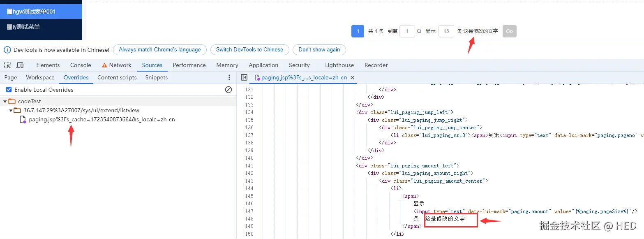This screenshot has width=644, height=239.
Task: Switch to the Page sub-tab
Action: point(11,77)
